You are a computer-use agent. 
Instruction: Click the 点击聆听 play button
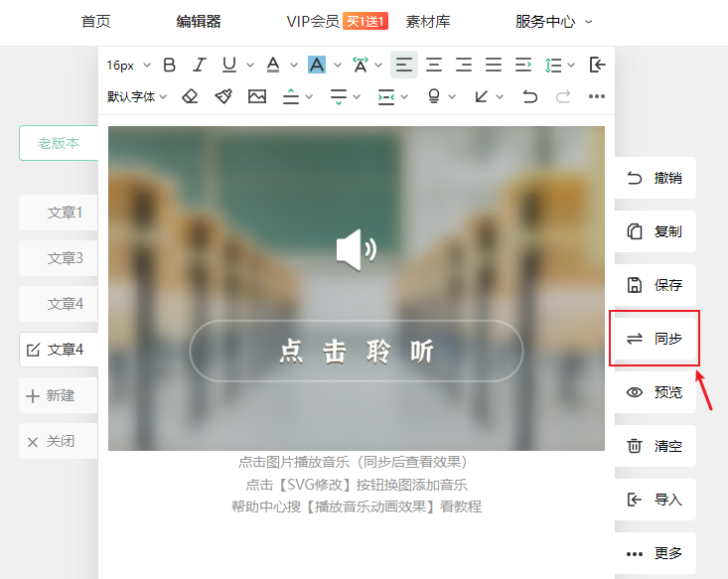357,351
